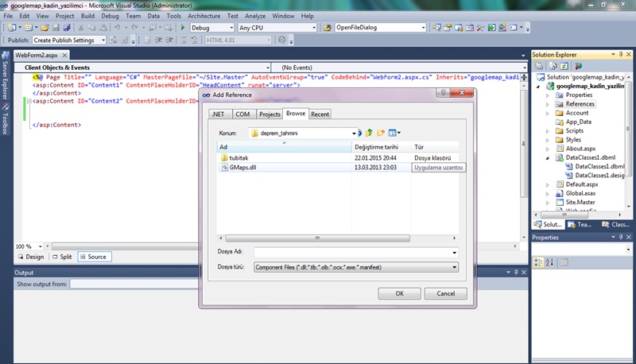The image size is (636, 364).
Task: Collapse the DataClasses1.dbml node
Action: 547,157
